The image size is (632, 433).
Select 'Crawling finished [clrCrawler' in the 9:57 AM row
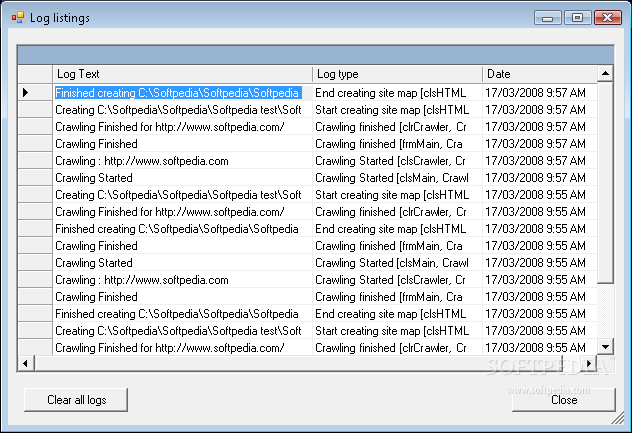(x=397, y=127)
